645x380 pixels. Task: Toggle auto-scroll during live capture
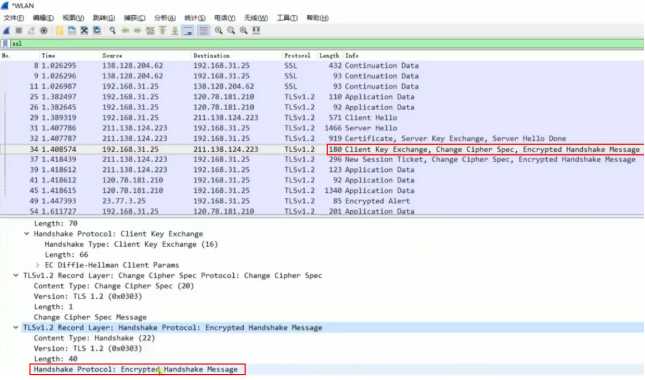click(188, 30)
